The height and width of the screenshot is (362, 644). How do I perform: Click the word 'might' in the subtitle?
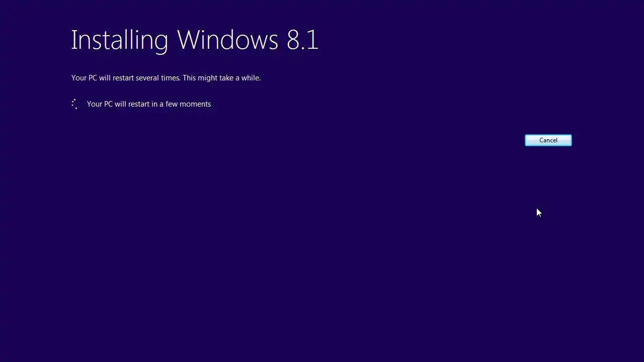click(208, 78)
